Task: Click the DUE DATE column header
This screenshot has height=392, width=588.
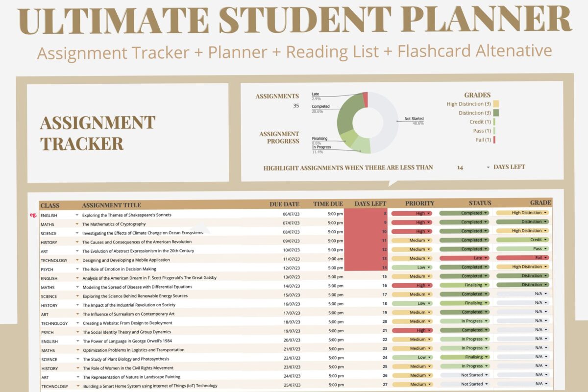Action: (284, 203)
